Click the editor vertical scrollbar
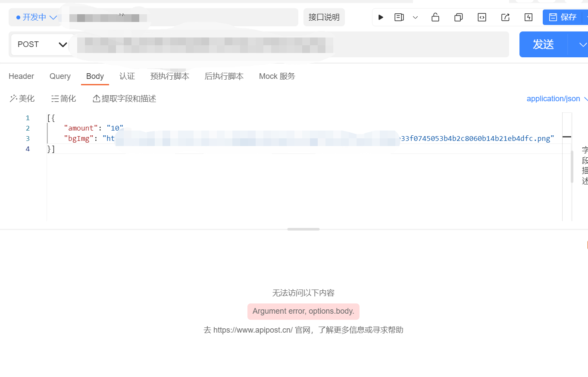The image size is (588, 377). pyautogui.click(x=572, y=167)
